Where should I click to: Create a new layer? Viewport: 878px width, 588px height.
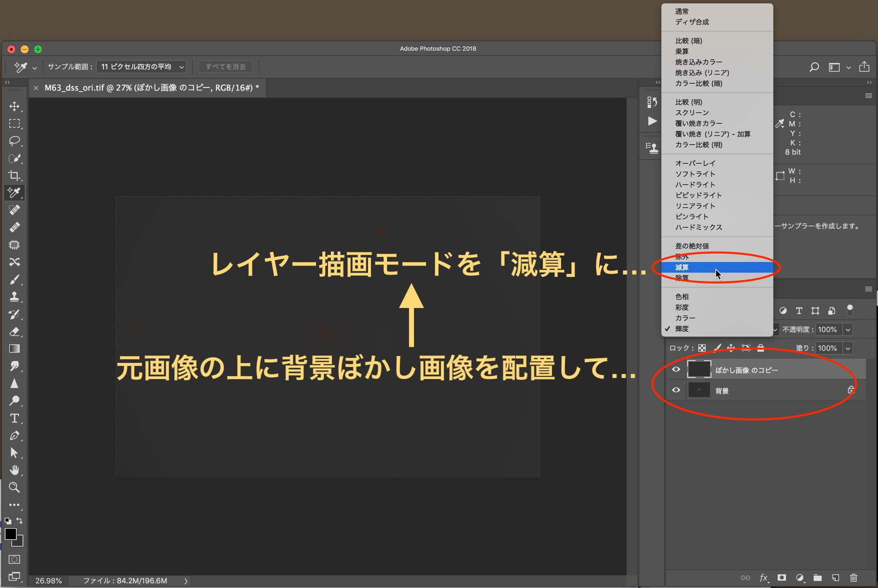click(x=835, y=578)
